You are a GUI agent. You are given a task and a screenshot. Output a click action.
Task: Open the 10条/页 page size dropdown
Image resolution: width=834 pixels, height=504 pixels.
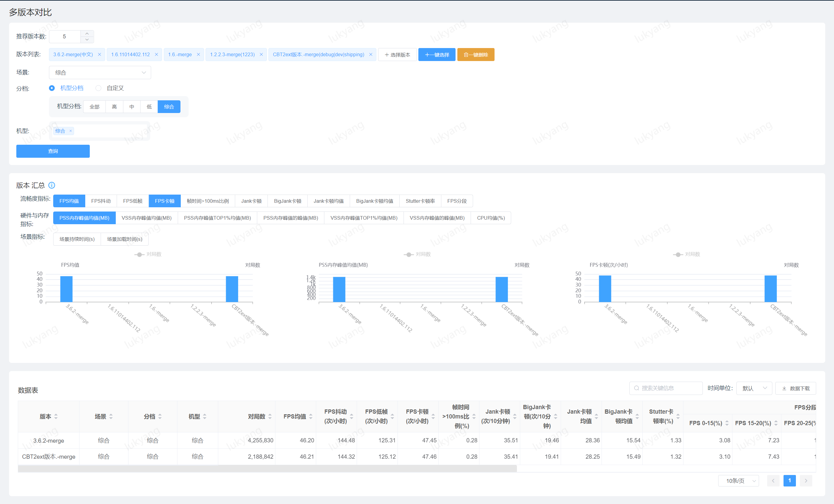(738, 481)
